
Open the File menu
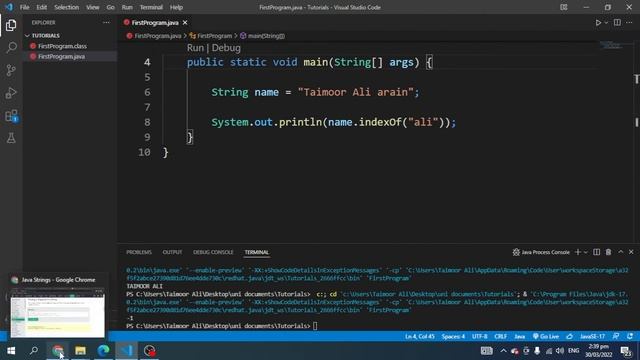(x=24, y=7)
